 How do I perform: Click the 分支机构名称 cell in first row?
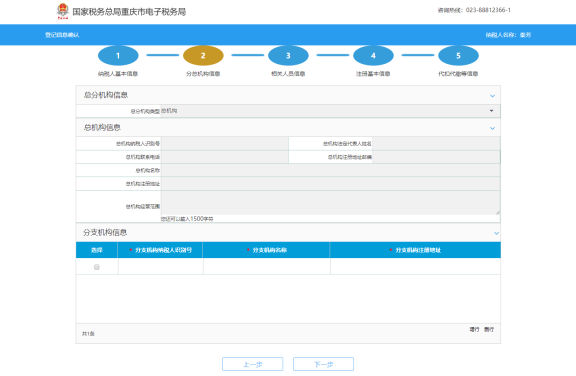pyautogui.click(x=267, y=266)
